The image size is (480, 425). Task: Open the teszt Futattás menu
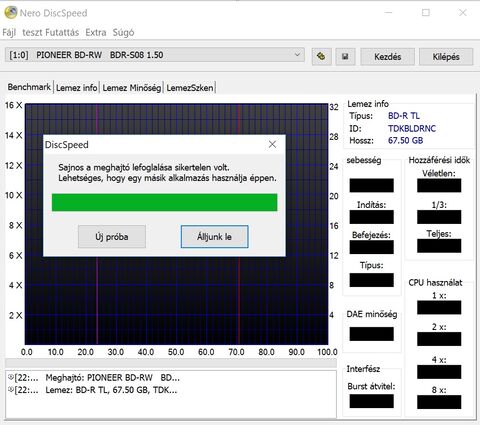[x=50, y=32]
